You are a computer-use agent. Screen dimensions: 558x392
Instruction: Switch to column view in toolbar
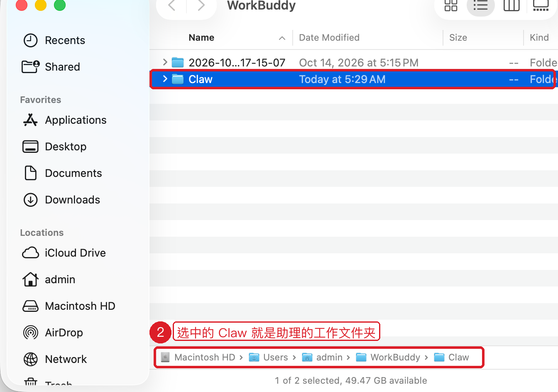coord(511,5)
